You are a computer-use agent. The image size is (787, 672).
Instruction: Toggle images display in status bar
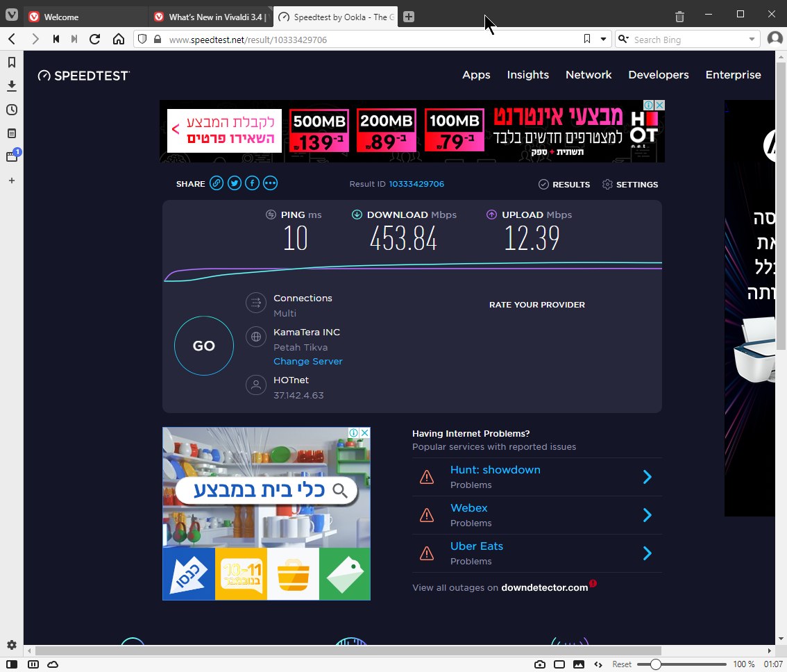pyautogui.click(x=579, y=664)
